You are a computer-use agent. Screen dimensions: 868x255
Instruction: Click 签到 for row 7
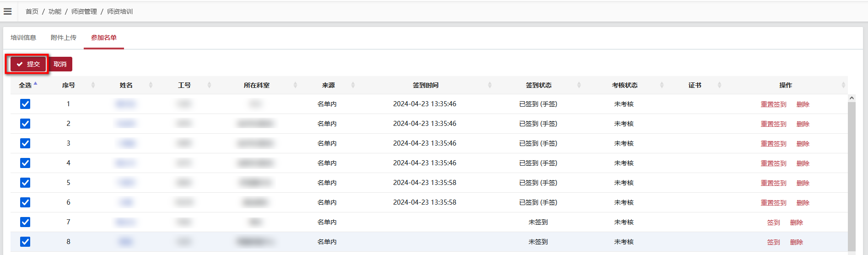(x=773, y=222)
